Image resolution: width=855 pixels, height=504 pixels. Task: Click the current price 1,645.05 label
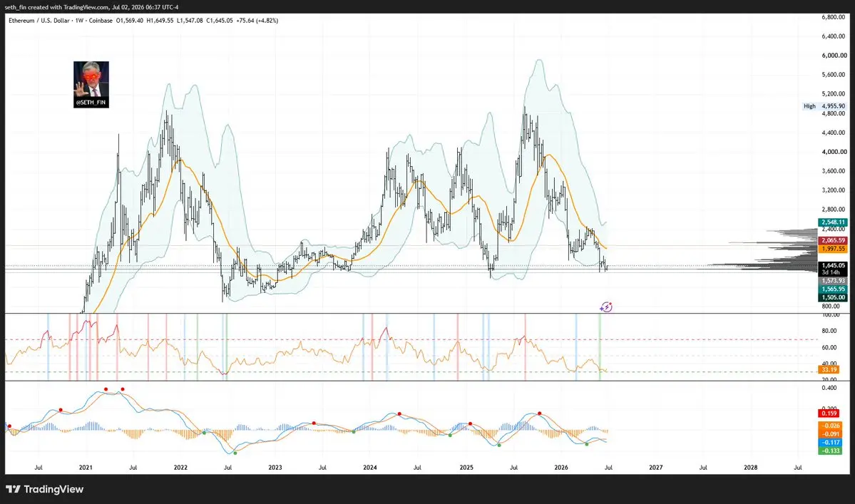(832, 265)
